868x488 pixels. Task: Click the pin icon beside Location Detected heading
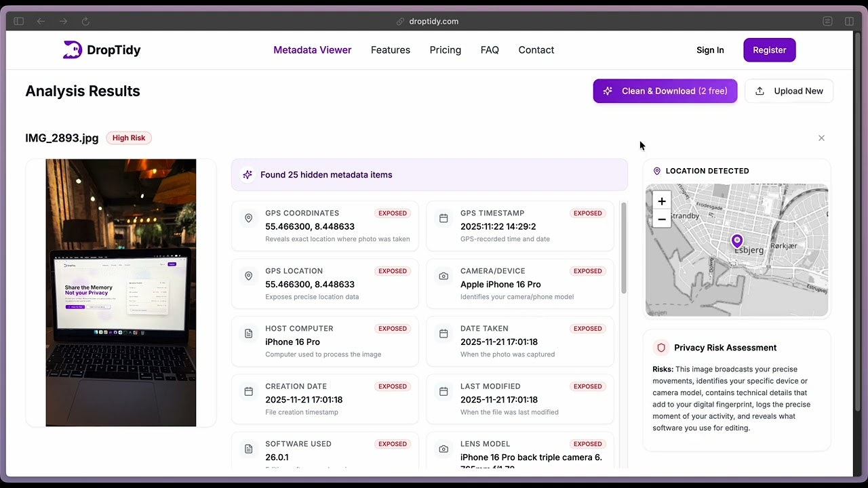coord(656,171)
